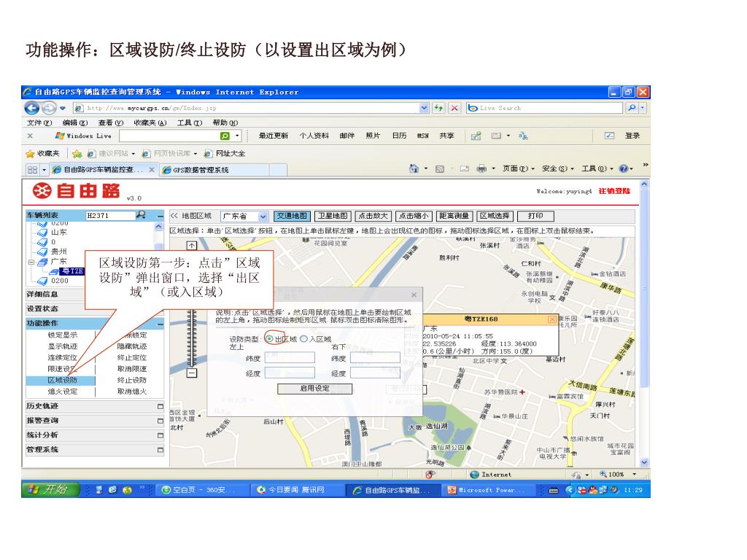Click the 打印 button
747x560 pixels.
coord(535,216)
